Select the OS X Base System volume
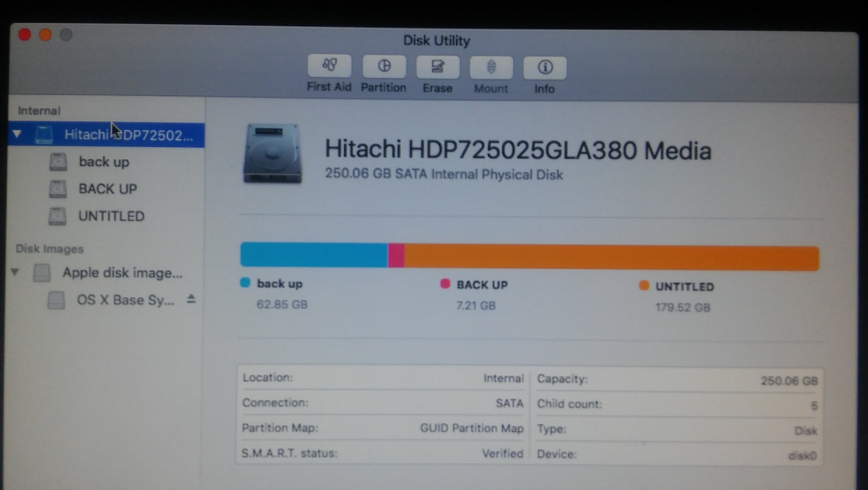Screen dimensions: 868x490 coord(125,300)
